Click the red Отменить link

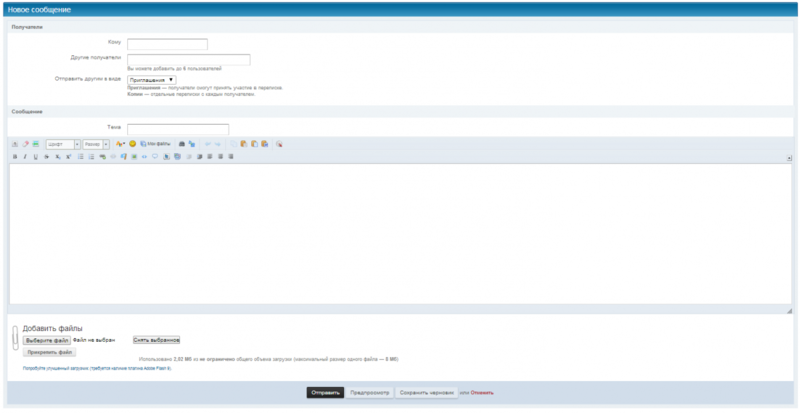(482, 393)
